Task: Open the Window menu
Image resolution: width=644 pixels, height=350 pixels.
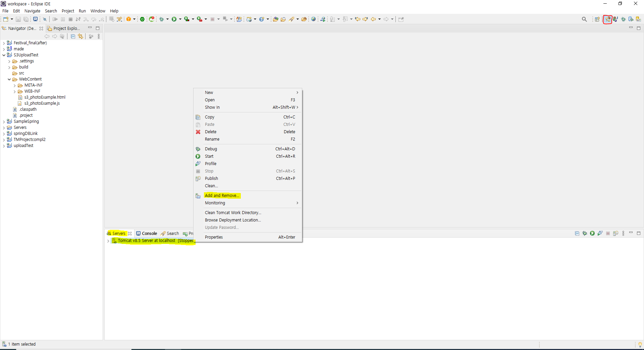Action: (98, 11)
